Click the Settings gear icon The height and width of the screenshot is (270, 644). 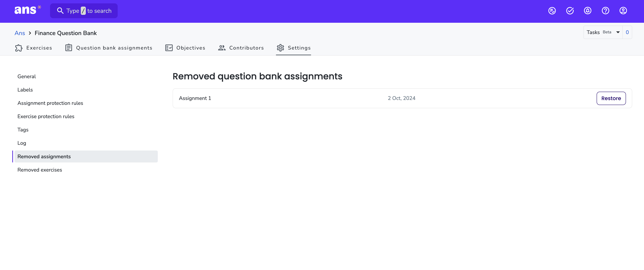[x=281, y=48]
